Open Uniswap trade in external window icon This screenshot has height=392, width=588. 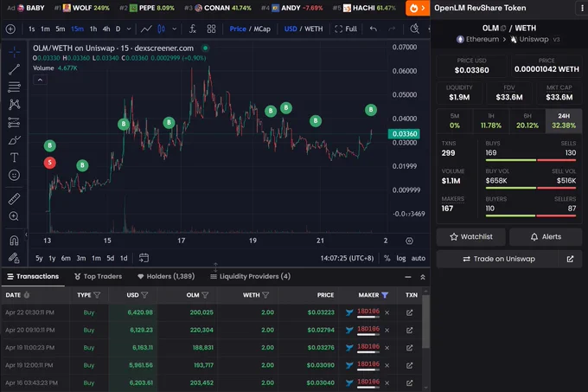tap(570, 259)
